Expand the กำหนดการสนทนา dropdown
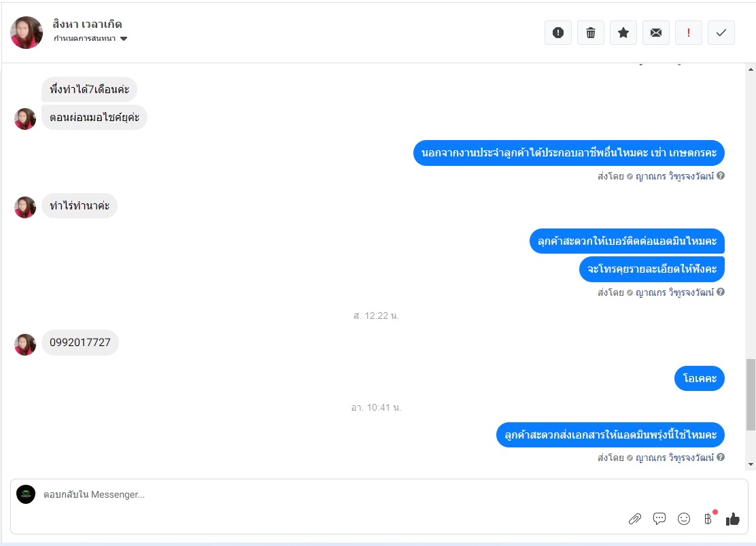The height and width of the screenshot is (546, 756). pos(90,39)
